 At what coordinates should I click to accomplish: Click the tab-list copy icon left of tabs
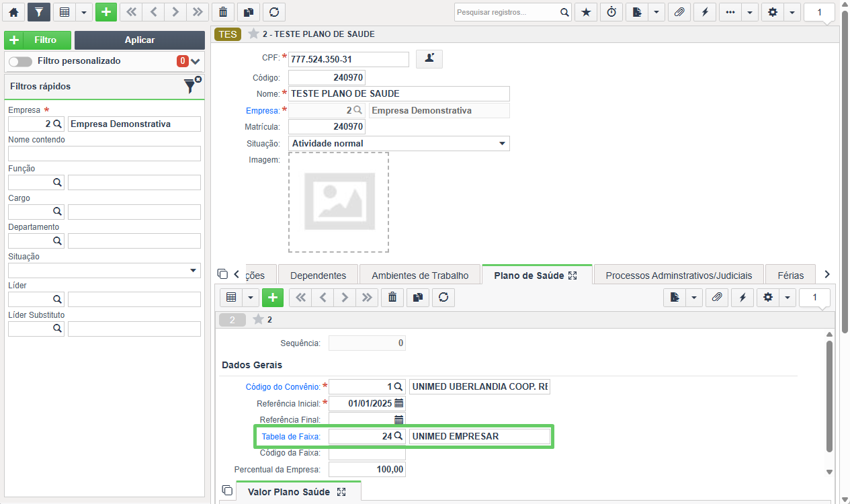[222, 274]
